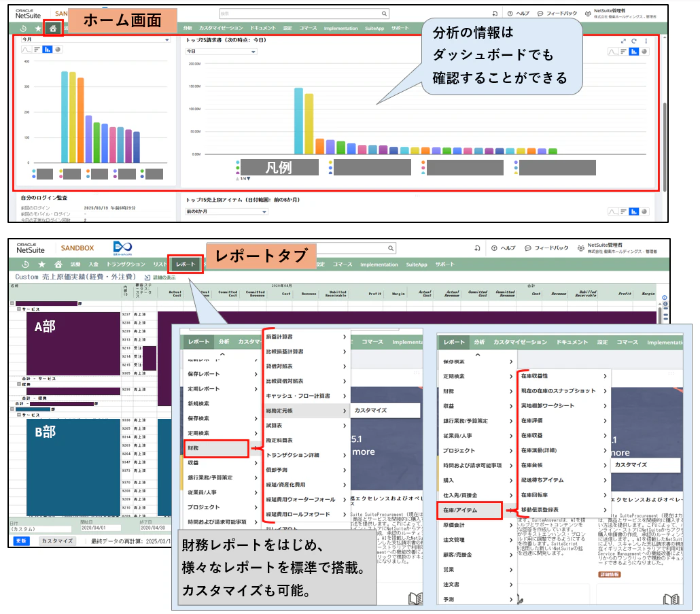The width and height of the screenshot is (700, 614).
Task: Switch left portlet to line chart view
Action: click(x=27, y=50)
